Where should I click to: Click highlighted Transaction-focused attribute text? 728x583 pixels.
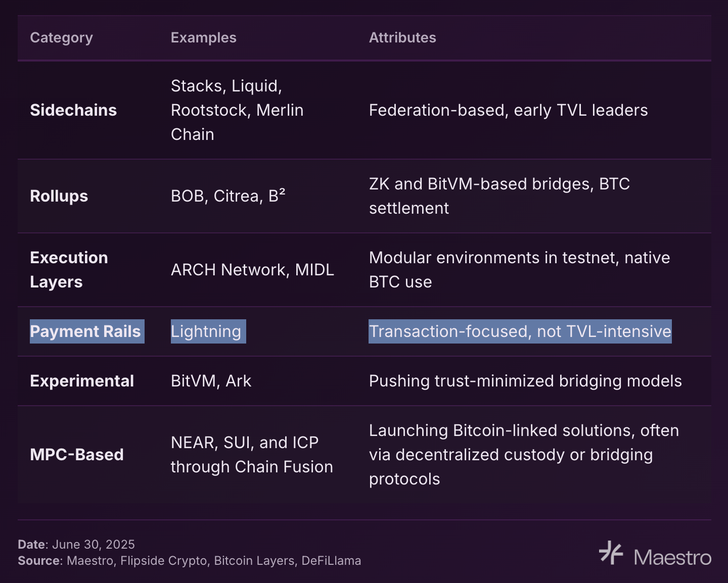pyautogui.click(x=520, y=331)
